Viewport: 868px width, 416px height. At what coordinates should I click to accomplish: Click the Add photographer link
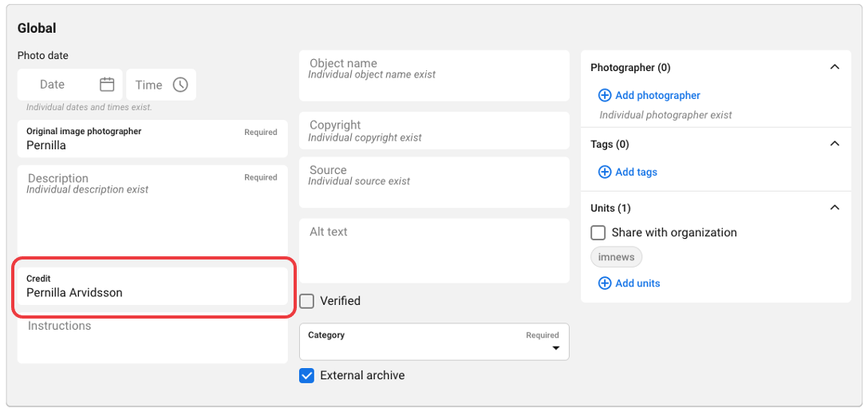657,96
